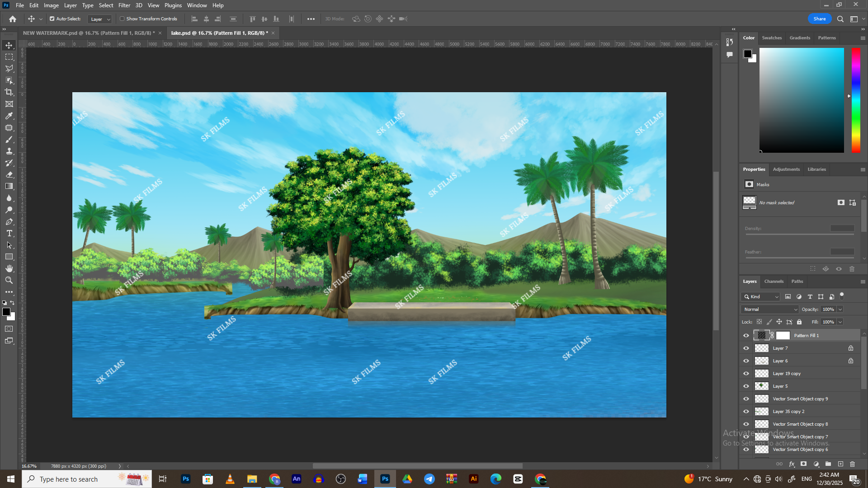The width and height of the screenshot is (868, 488).
Task: Select the Rectangular Marquee tool
Action: point(9,57)
